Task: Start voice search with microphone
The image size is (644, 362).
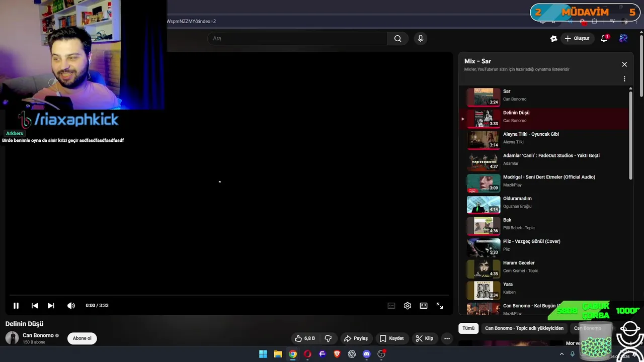Action: click(421, 38)
